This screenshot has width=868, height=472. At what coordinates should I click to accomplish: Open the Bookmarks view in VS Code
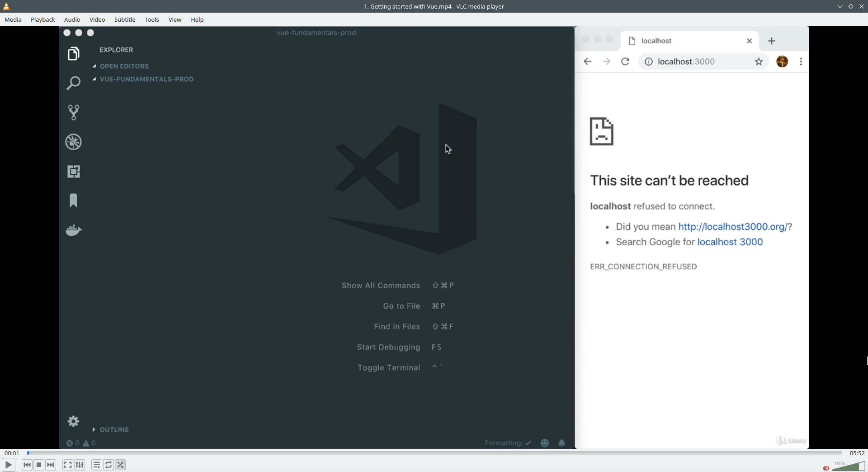pos(73,200)
